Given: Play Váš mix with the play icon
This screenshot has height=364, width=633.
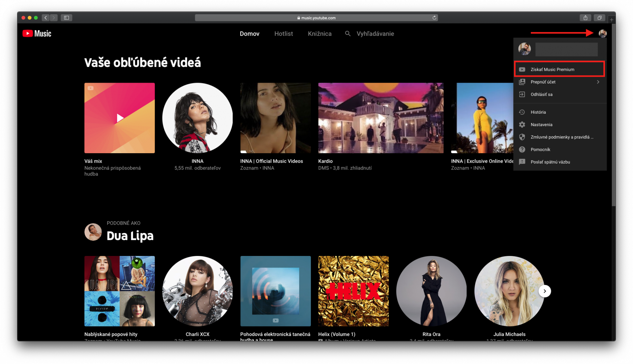Looking at the screenshot, I should (120, 118).
